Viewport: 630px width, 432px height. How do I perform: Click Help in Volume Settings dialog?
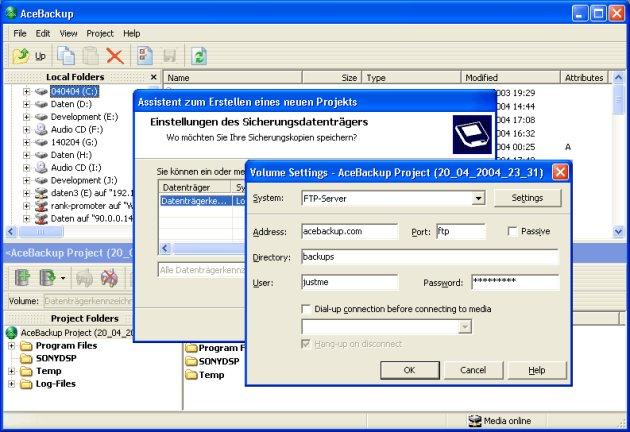(537, 370)
